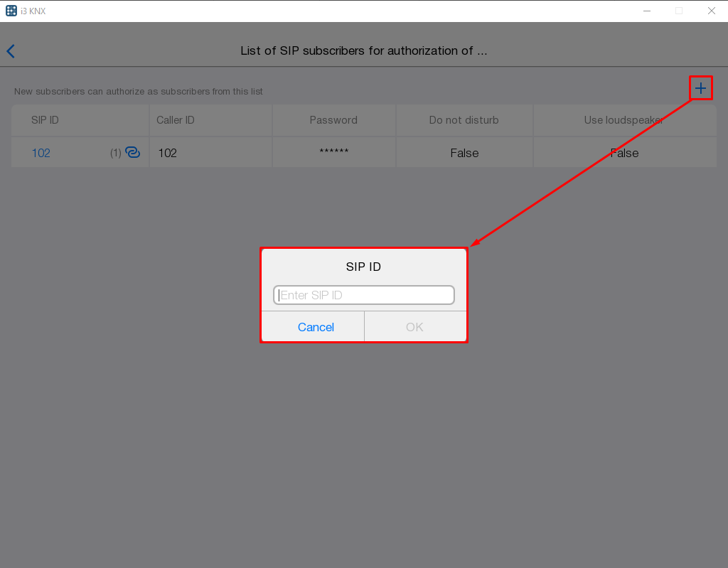The image size is (728, 568).
Task: Click the Use loudspeaker column header
Action: [x=624, y=119]
